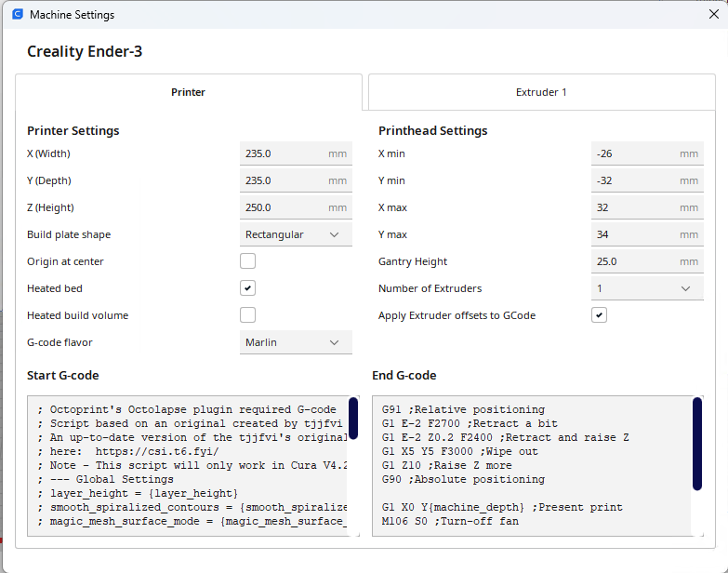
Task: Disable Apply Extruder offsets to GCode
Action: (600, 315)
